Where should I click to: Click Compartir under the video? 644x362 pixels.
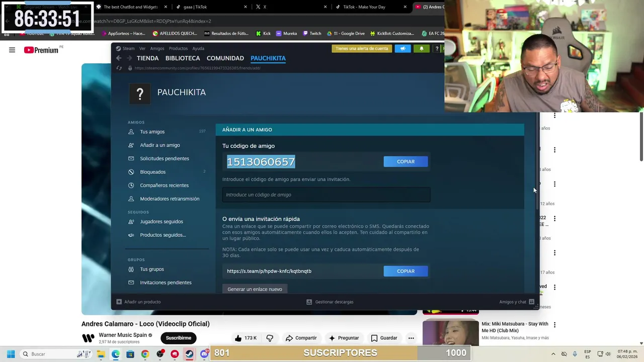tap(301, 338)
